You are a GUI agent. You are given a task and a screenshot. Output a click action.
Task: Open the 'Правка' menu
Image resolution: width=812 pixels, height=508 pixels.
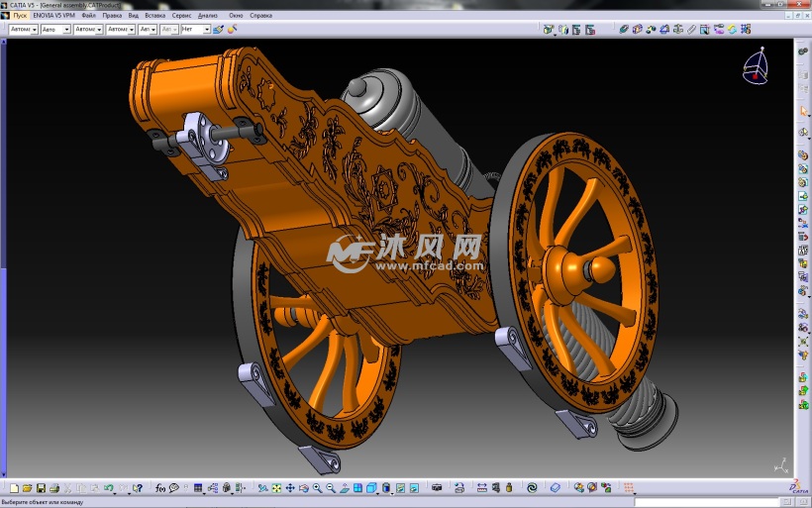pos(112,16)
